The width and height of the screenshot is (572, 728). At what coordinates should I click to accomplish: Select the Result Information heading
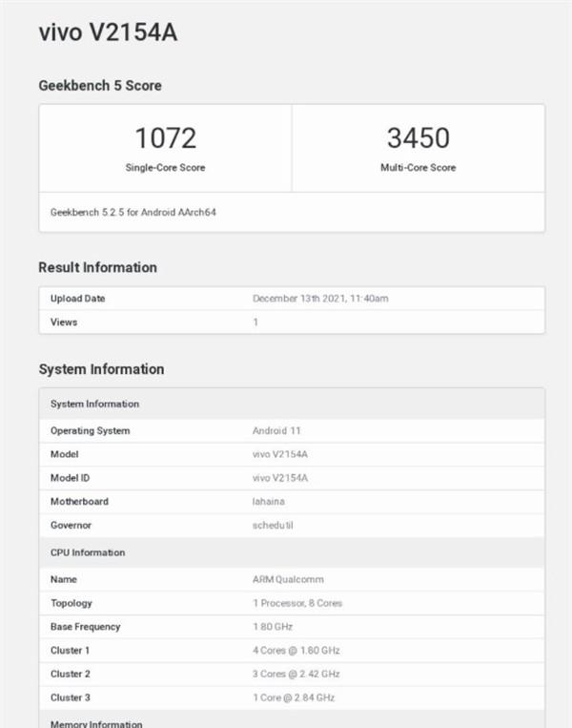tap(98, 267)
